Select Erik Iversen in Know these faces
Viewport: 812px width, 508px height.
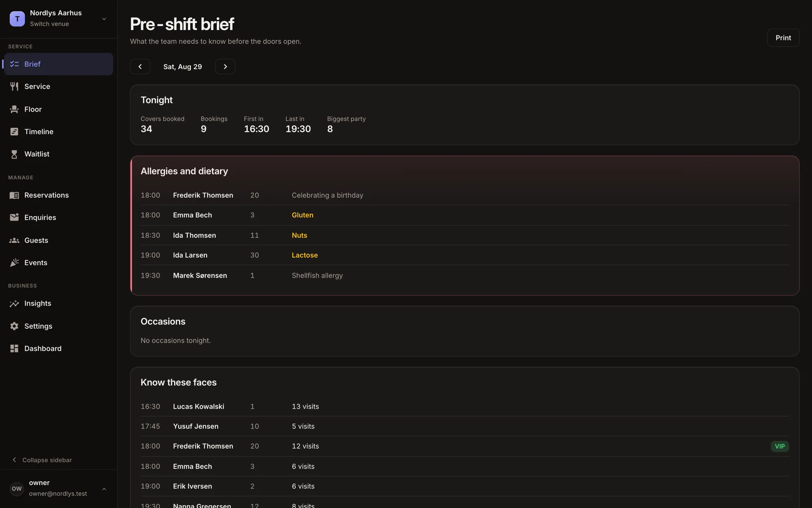point(192,486)
